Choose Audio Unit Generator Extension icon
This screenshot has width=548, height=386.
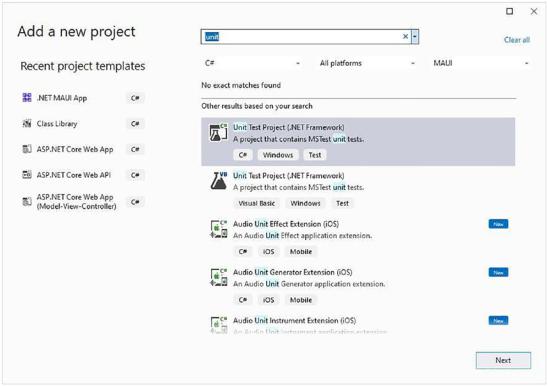tap(218, 277)
